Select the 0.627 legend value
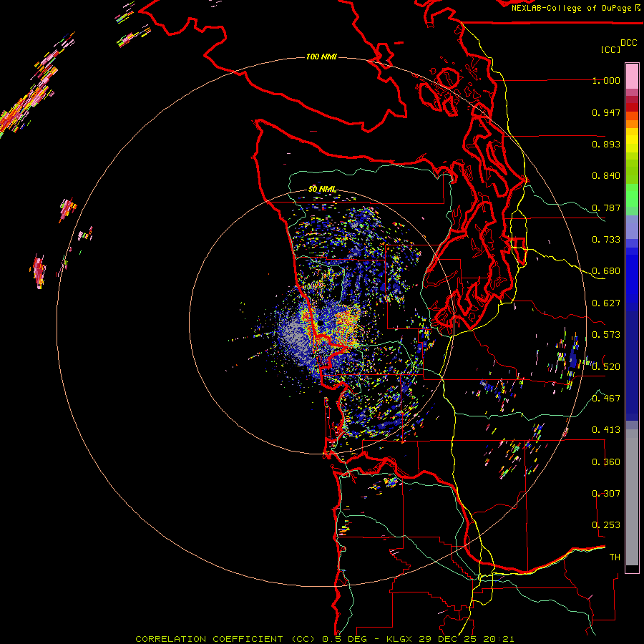 tap(606, 303)
